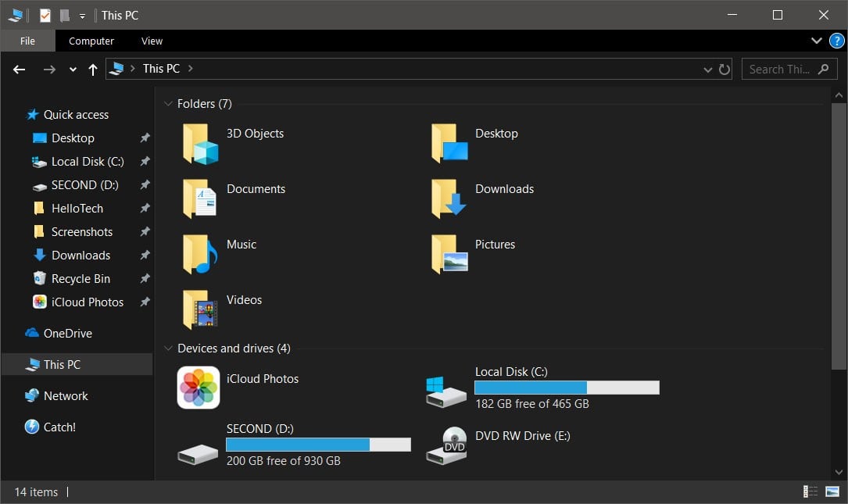848x504 pixels.
Task: Open the recent locations dropdown arrow
Action: tap(73, 70)
